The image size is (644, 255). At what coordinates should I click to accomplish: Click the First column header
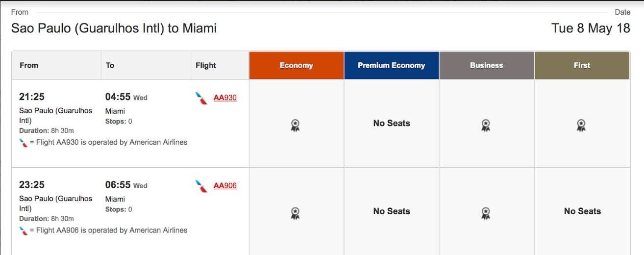pyautogui.click(x=582, y=65)
